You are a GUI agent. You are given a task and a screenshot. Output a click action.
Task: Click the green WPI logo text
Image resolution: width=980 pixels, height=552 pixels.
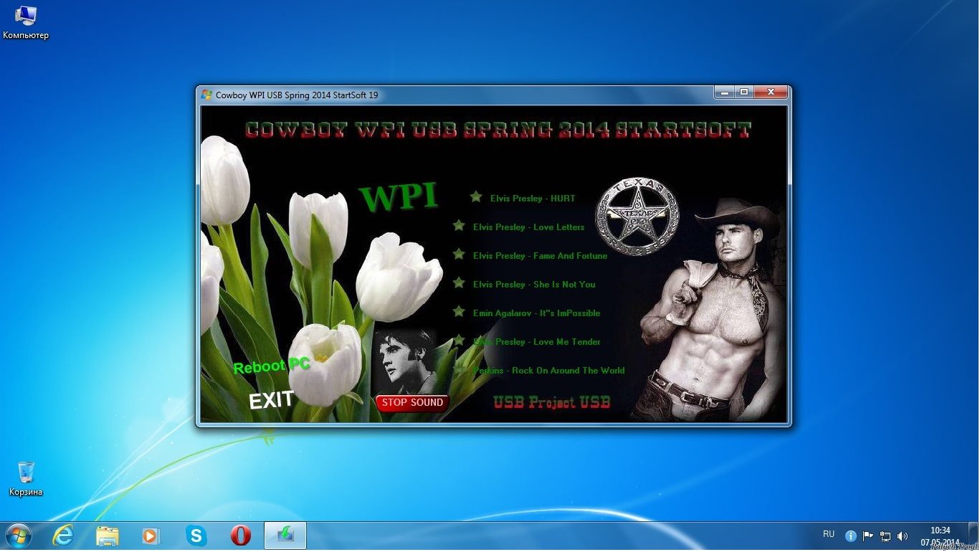click(x=399, y=197)
